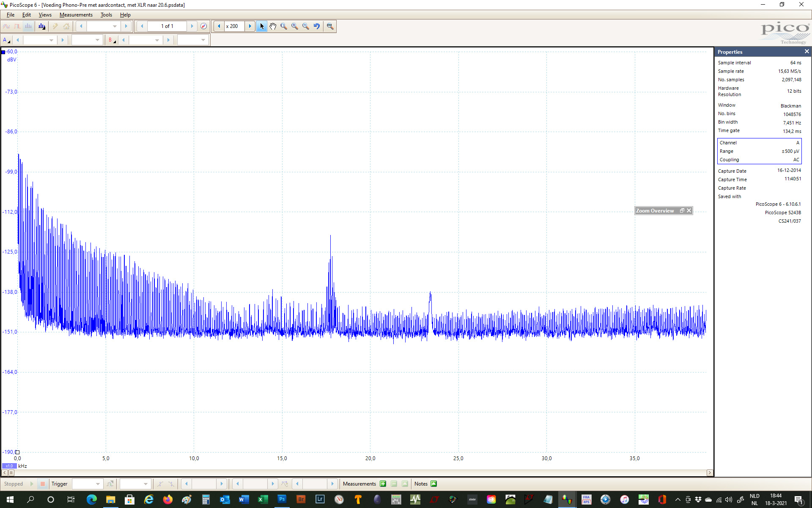Image resolution: width=812 pixels, height=508 pixels.
Task: Select Persistence mode icon
Action: click(17, 26)
